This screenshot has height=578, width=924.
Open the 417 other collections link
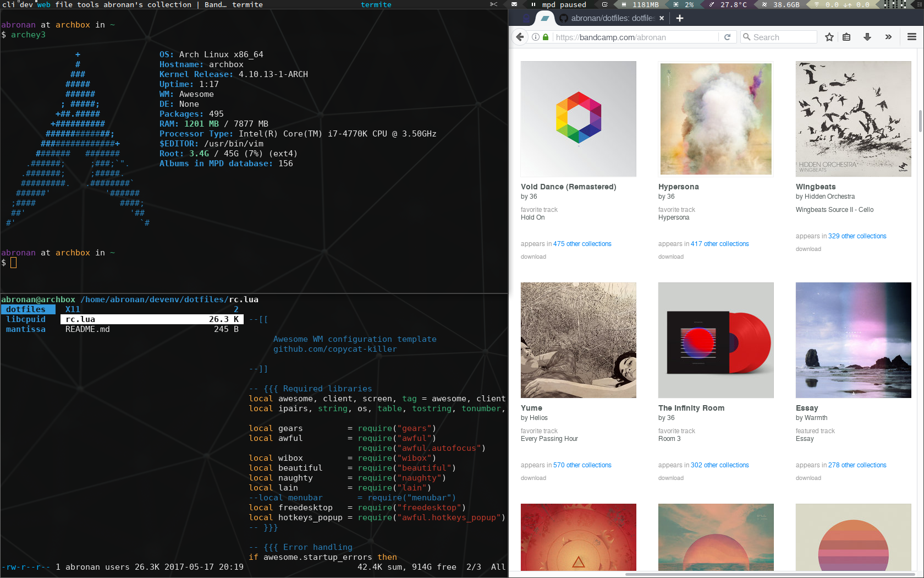tap(719, 244)
